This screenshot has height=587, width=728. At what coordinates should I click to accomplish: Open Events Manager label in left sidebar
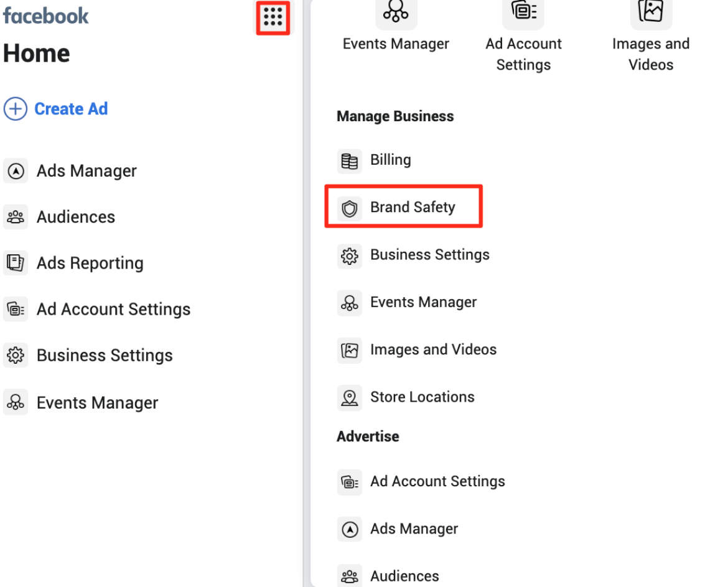click(x=98, y=403)
